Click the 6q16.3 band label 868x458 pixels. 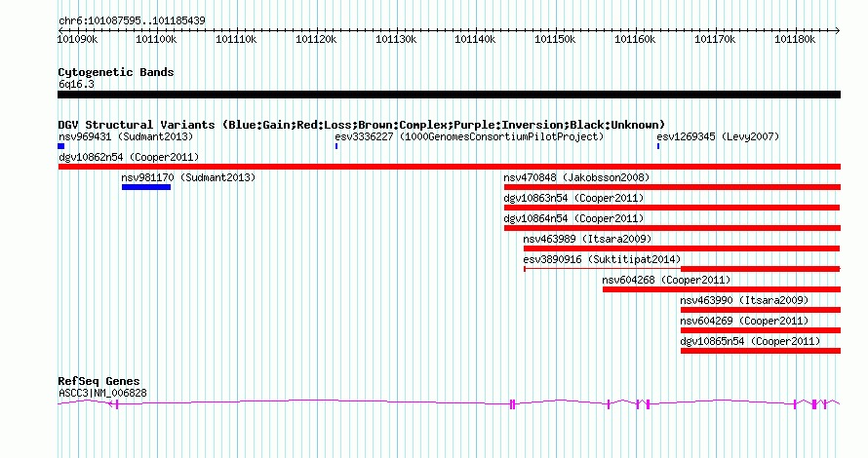(x=76, y=84)
